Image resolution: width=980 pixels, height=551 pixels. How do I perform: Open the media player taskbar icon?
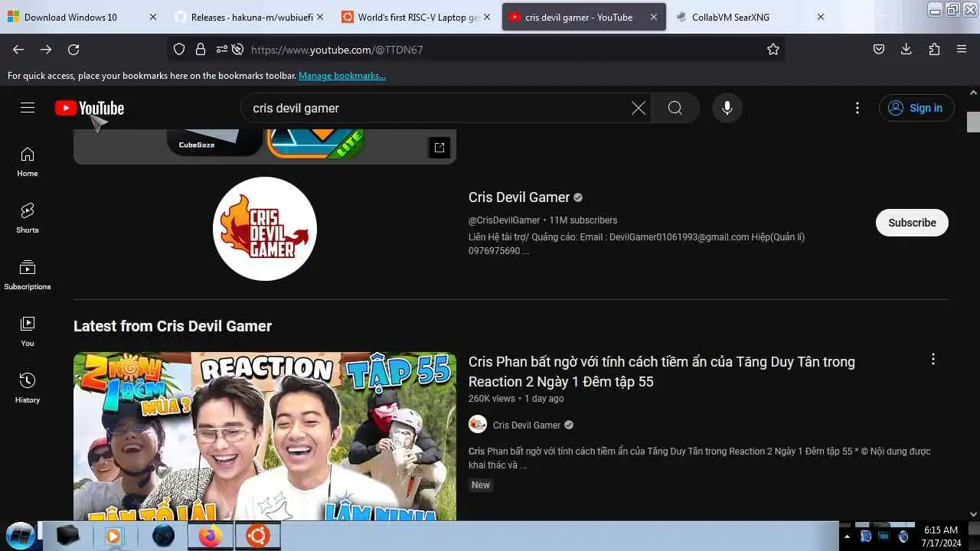[x=115, y=536]
